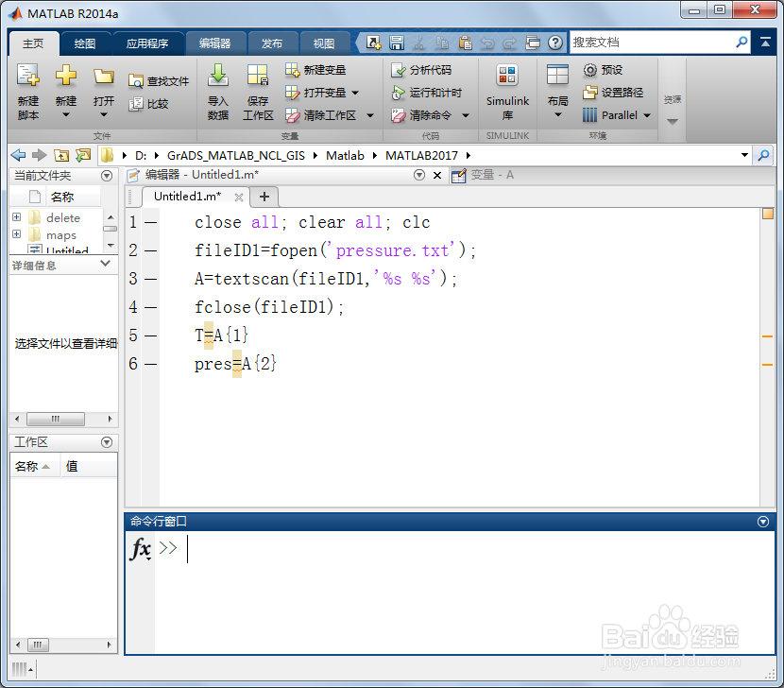Click the Open (打开) folder icon
The width and height of the screenshot is (784, 688).
point(104,76)
